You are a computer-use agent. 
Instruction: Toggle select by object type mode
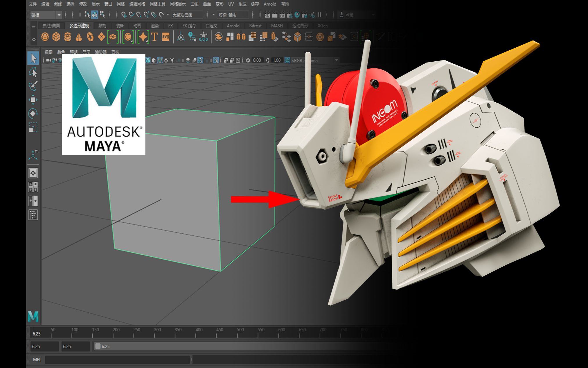point(94,15)
